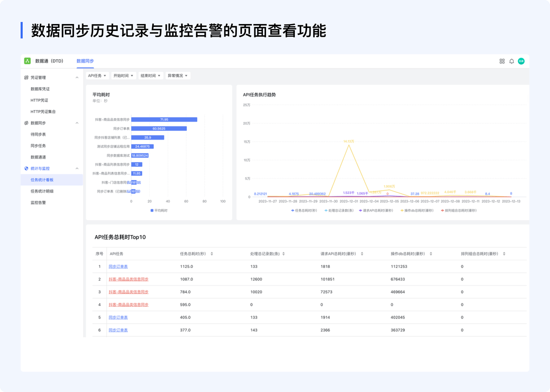Click the 14.13万 peak point on trend chart

click(348, 145)
